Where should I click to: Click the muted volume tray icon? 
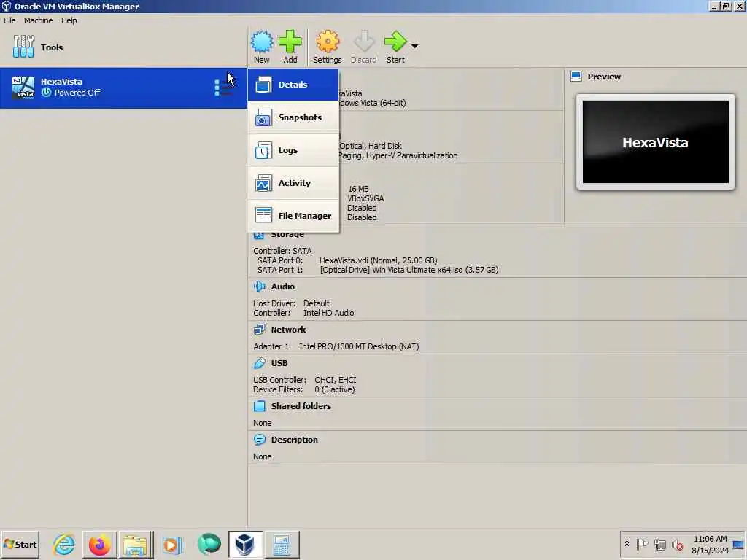pyautogui.click(x=678, y=544)
